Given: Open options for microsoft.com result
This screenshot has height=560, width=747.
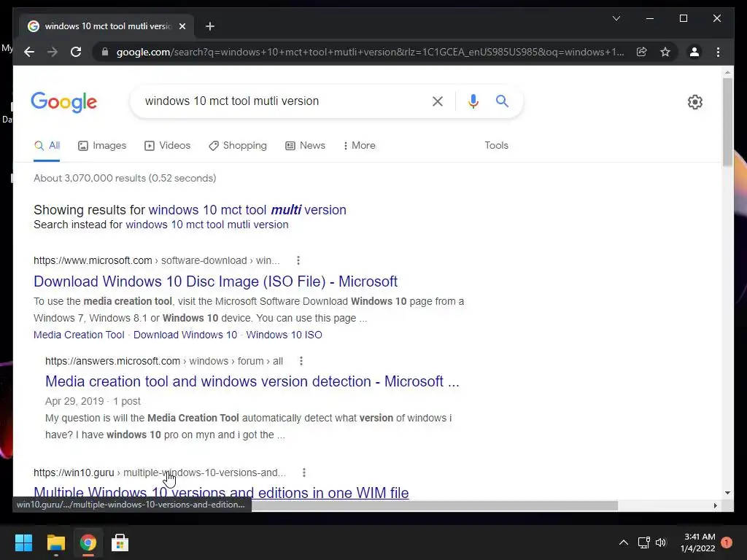Looking at the screenshot, I should 298,260.
